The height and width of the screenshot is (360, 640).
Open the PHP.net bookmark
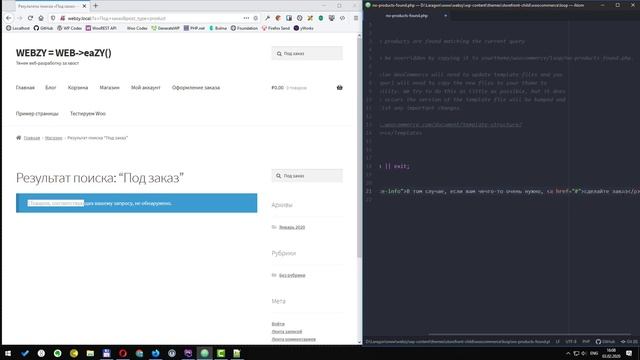point(194,28)
